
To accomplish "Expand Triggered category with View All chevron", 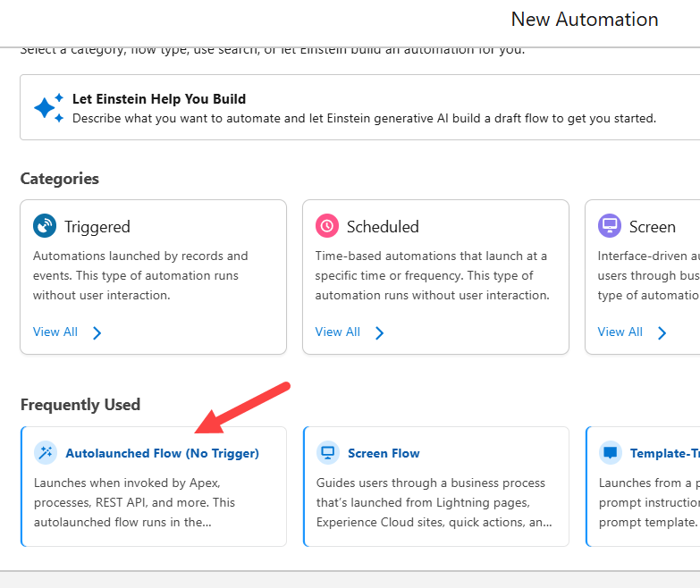I will [97, 333].
